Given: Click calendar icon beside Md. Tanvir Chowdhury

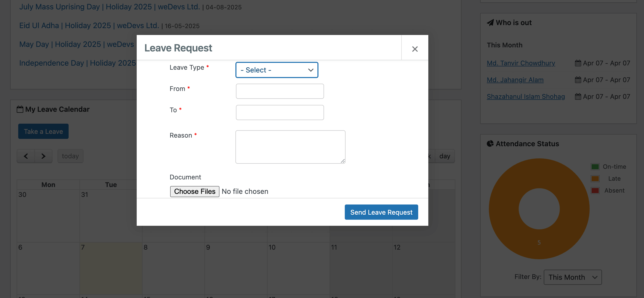Looking at the screenshot, I should (578, 63).
